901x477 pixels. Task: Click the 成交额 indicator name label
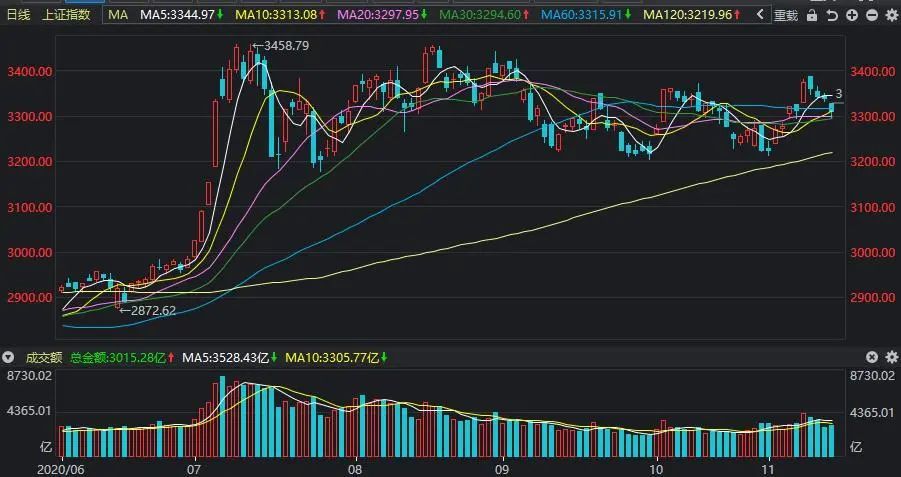(x=44, y=357)
